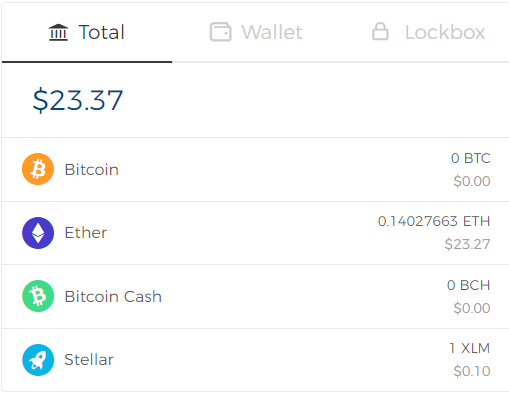Viewport: 509px width, 395px height.
Task: Click the green Bitcoin Cash icon
Action: click(38, 296)
